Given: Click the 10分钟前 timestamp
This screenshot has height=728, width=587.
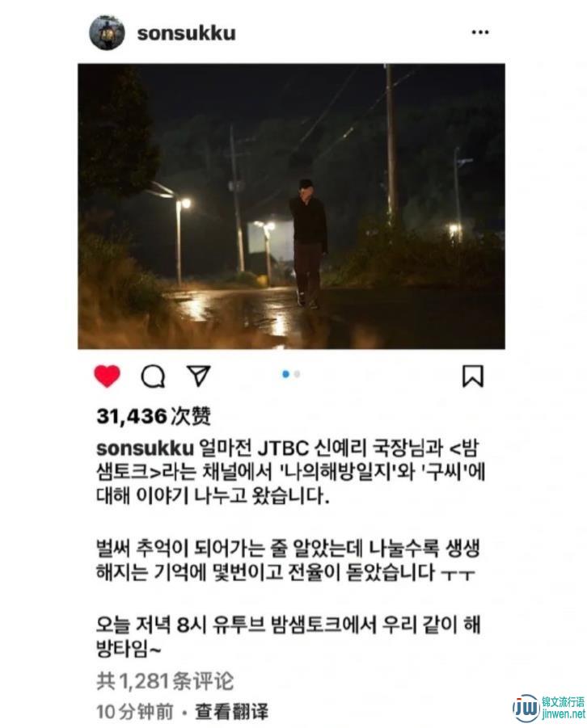Looking at the screenshot, I should pyautogui.click(x=134, y=711).
